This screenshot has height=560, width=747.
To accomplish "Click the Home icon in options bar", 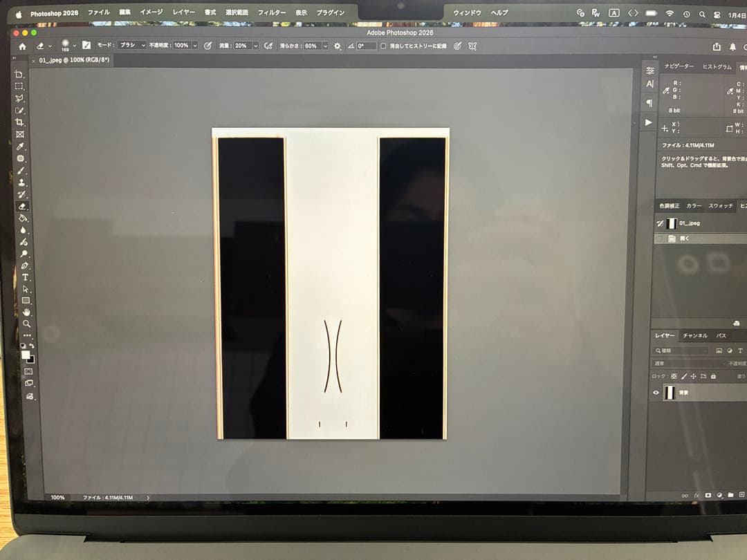I will coord(22,46).
